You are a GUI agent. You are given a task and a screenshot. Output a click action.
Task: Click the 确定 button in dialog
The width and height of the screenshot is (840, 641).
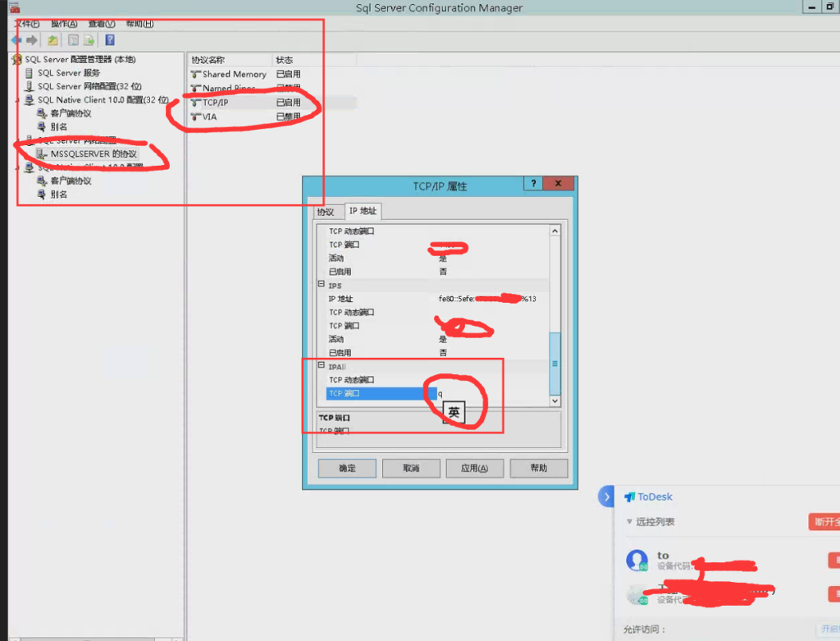(347, 468)
